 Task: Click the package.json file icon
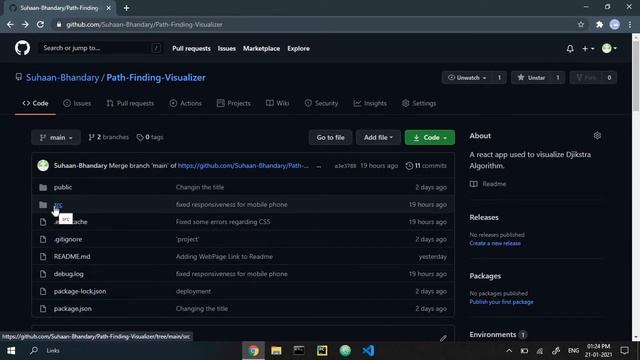coord(43,309)
